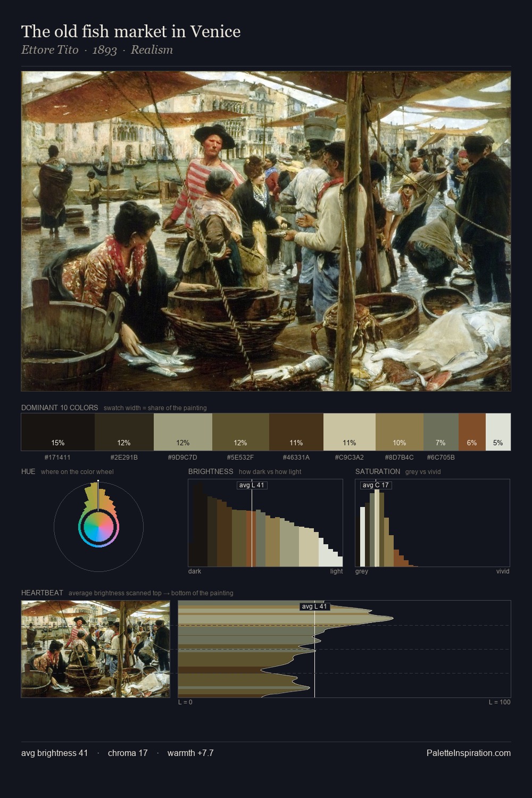The image size is (532, 798).
Task: Select the 7% grey swatch #6C705B
Action: pos(441,432)
